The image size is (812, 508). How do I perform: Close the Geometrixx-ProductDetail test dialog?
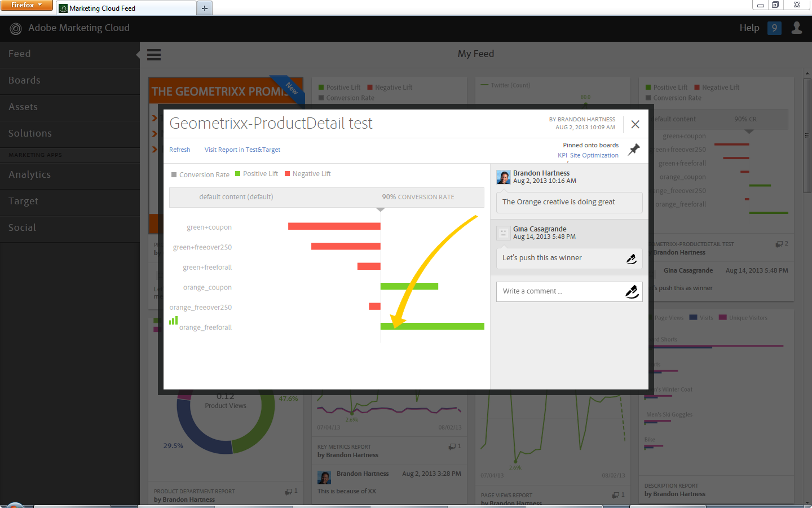tap(635, 124)
